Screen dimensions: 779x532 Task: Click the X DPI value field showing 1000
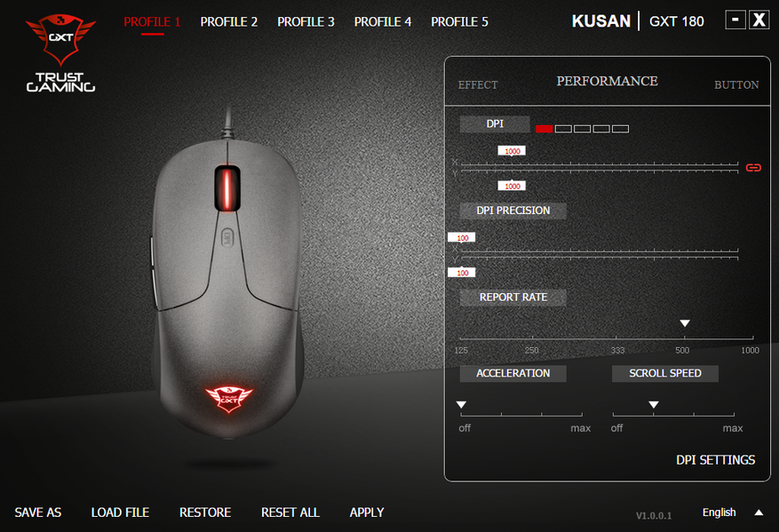coord(512,151)
